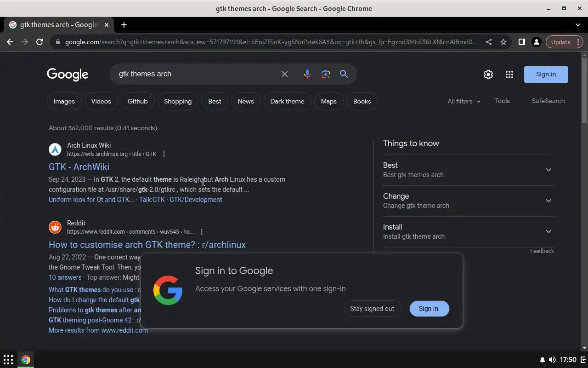The image size is (588, 368).
Task: Open taskbar notifications bell
Action: (x=543, y=360)
